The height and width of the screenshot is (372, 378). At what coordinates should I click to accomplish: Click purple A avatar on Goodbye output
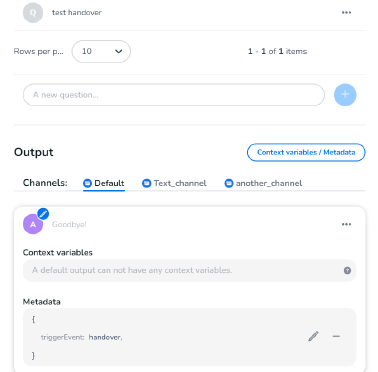(33, 224)
